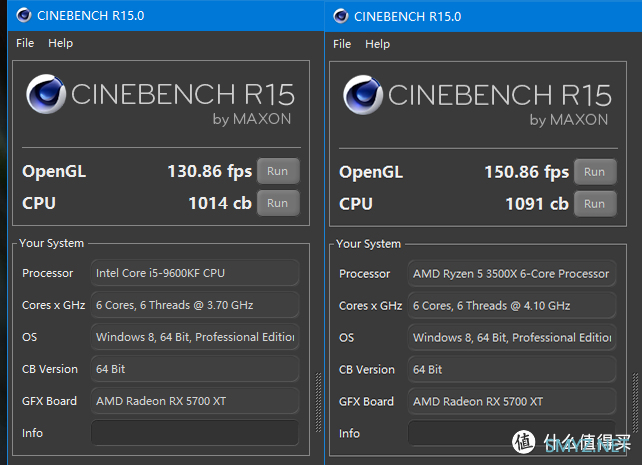Click the 1014 cb CPU score
This screenshot has width=642, height=465.
pos(220,203)
